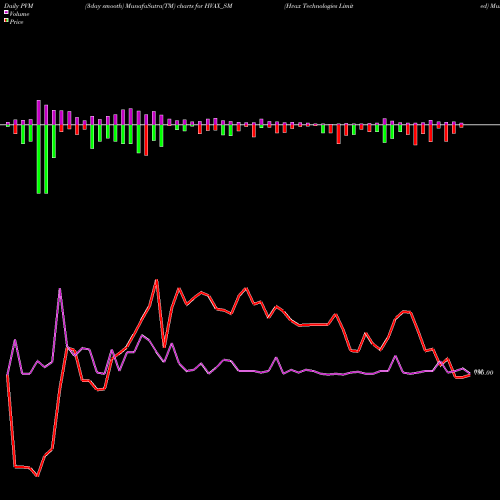The width and height of the screenshot is (500, 500).
Task: Click the MunafaSutra charts for HVAX_SM title
Action: pyautogui.click(x=159, y=6)
